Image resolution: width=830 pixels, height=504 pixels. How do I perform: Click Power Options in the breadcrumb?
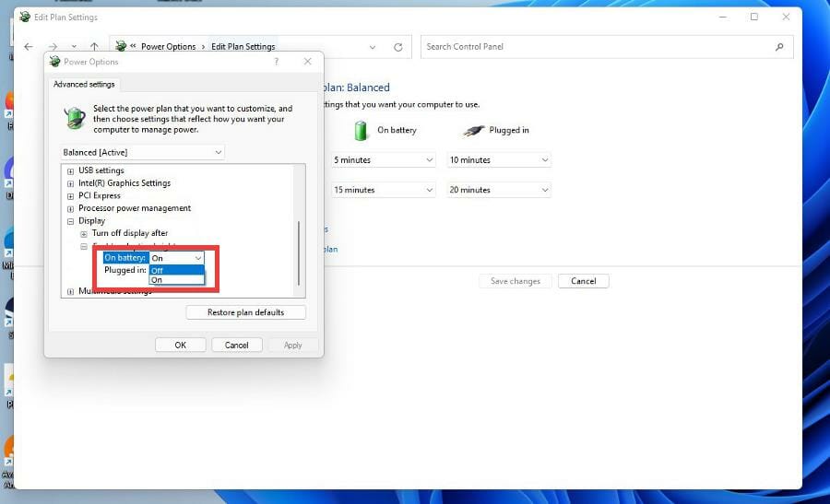pyautogui.click(x=168, y=47)
